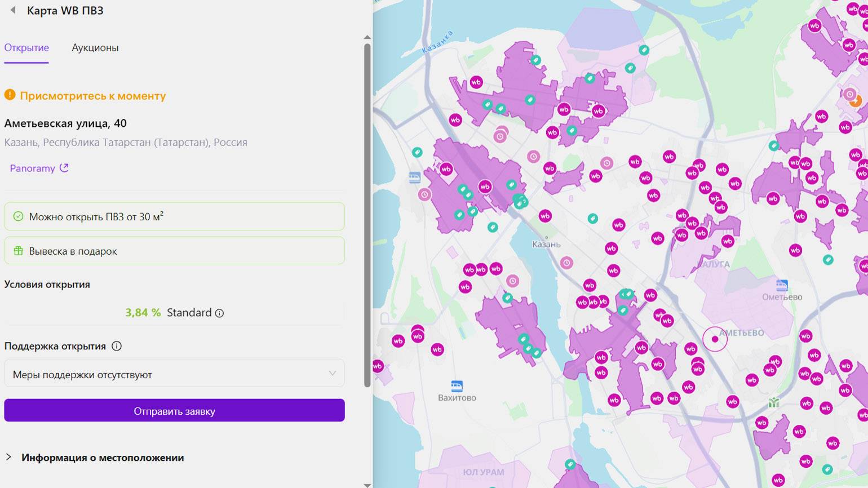Image resolution: width=868 pixels, height=488 pixels.
Task: Go back using the arrow beside Карта WB ПВЗ
Action: click(x=13, y=10)
